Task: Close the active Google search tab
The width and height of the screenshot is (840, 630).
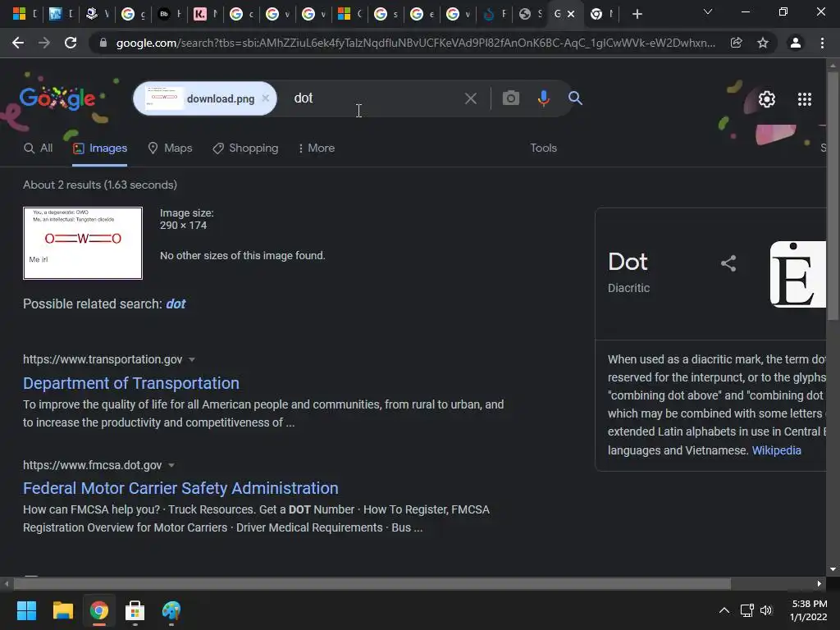Action: click(571, 14)
